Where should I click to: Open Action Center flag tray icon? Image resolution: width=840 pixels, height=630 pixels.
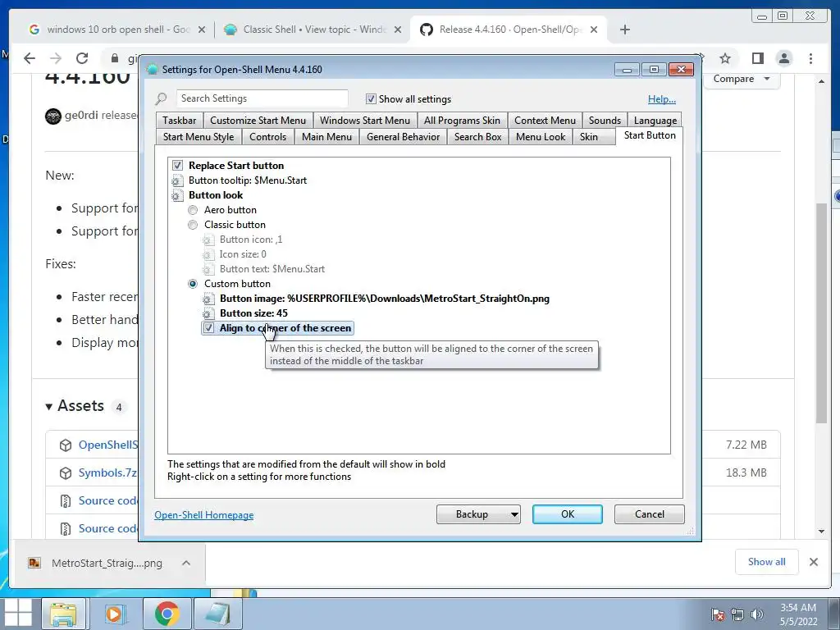[x=718, y=614]
